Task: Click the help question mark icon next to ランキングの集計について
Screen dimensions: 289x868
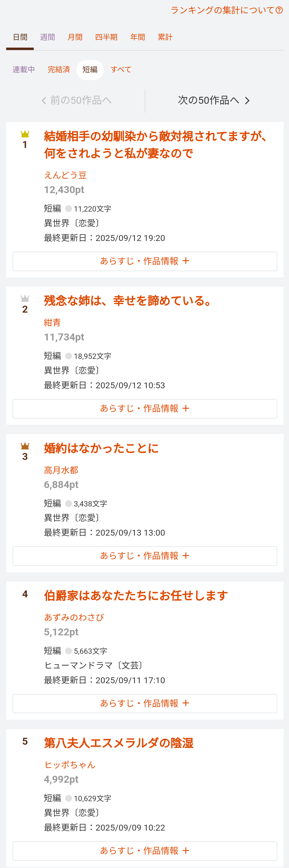Action: [x=279, y=10]
